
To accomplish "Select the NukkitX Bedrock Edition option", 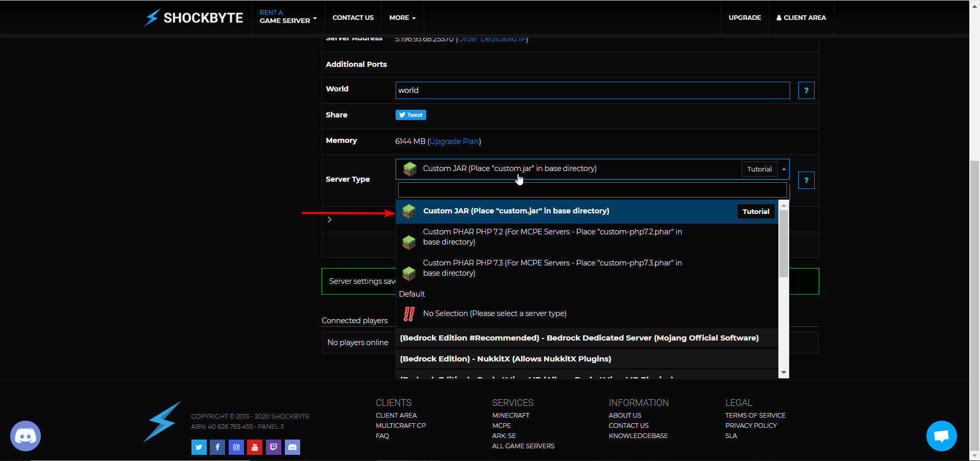I will click(x=587, y=359).
